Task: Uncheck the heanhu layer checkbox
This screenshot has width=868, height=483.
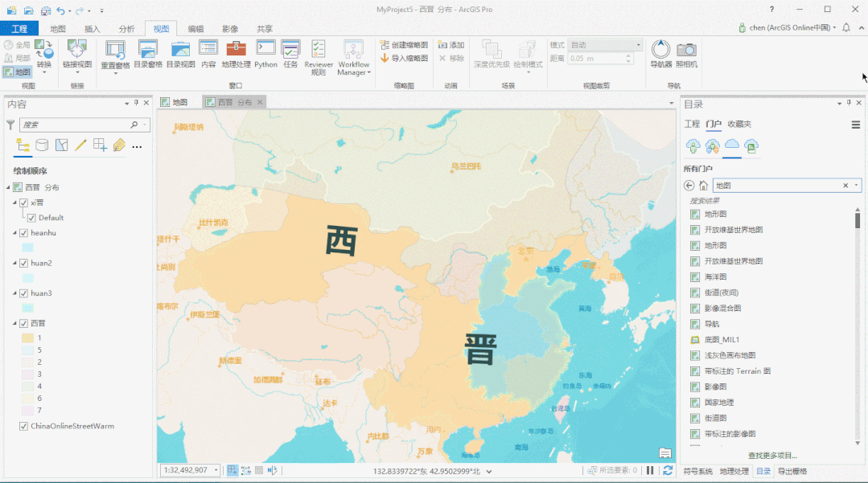Action: tap(23, 233)
